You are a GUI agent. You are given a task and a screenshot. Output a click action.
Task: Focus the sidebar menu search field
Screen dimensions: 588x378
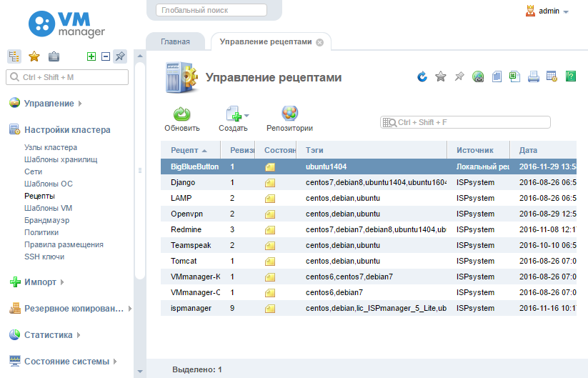pos(67,77)
